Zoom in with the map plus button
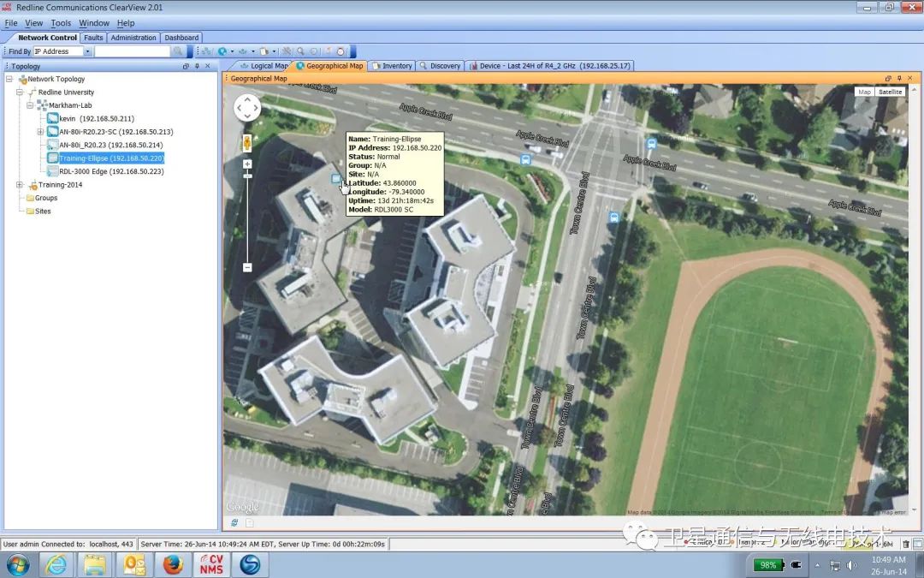 pos(247,164)
